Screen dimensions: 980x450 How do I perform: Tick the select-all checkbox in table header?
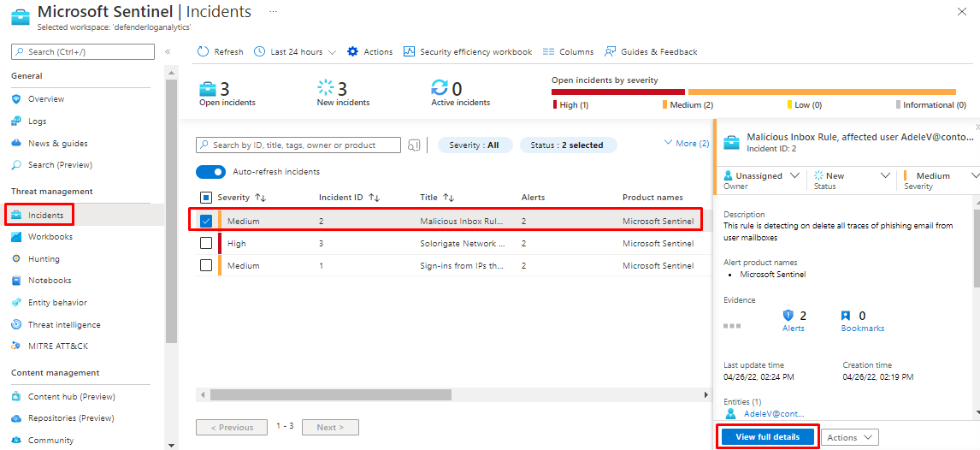click(x=206, y=198)
